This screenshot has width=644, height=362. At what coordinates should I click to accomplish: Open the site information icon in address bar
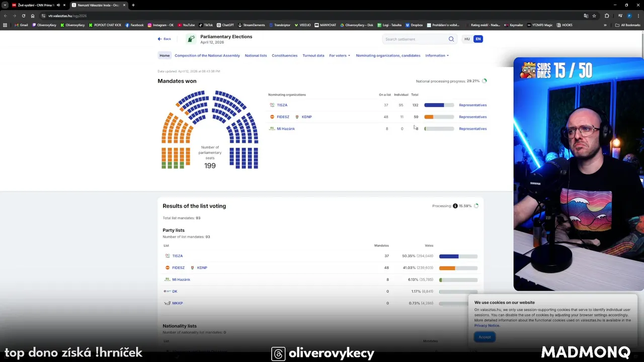pyautogui.click(x=43, y=16)
